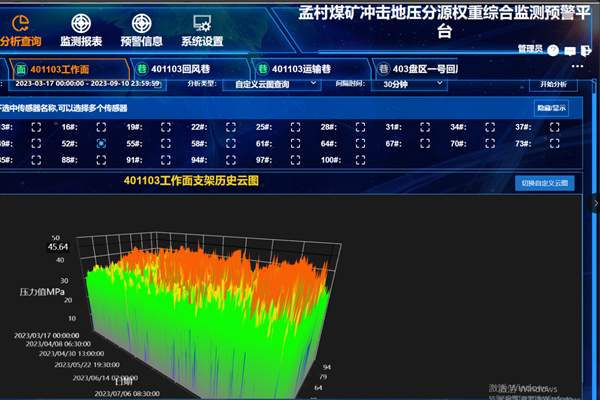This screenshot has width=600, height=400.
Task: Switch to the 403盘区一号回风 tab
Action: [422, 69]
